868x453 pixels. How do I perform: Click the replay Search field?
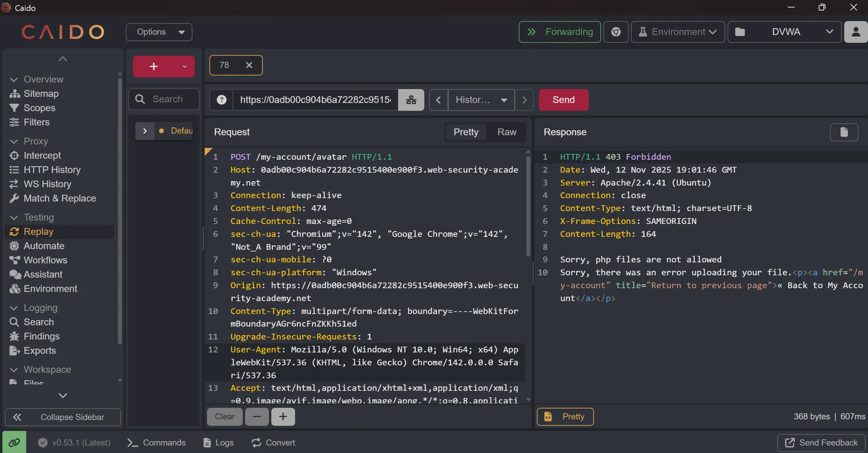pos(168,99)
